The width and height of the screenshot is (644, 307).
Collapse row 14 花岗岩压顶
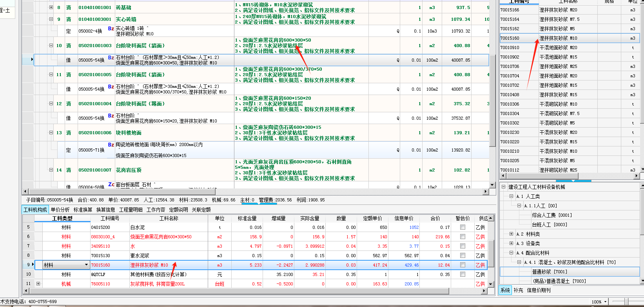(x=51, y=170)
